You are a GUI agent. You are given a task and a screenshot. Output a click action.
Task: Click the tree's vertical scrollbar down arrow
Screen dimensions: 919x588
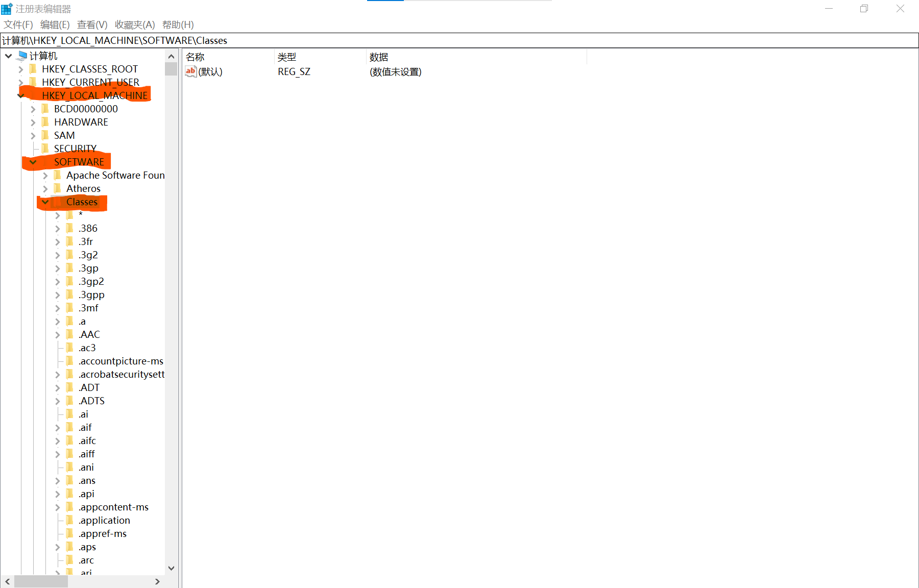(172, 568)
